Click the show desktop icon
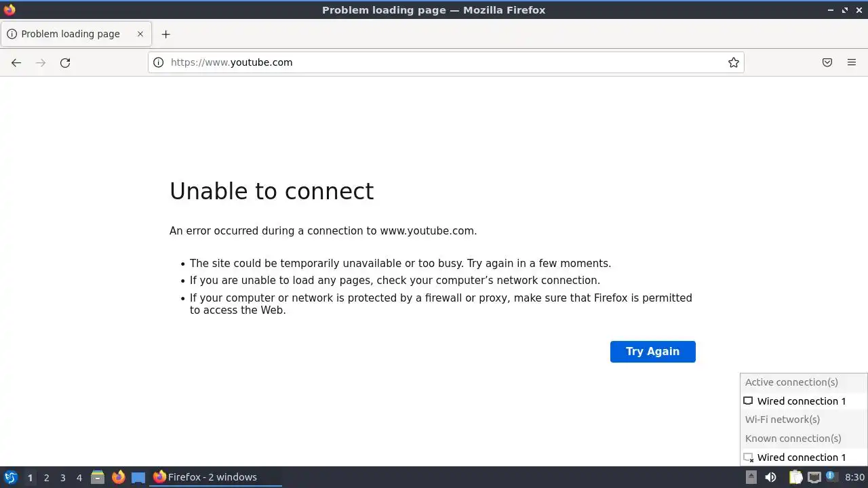This screenshot has height=488, width=868. tap(138, 477)
